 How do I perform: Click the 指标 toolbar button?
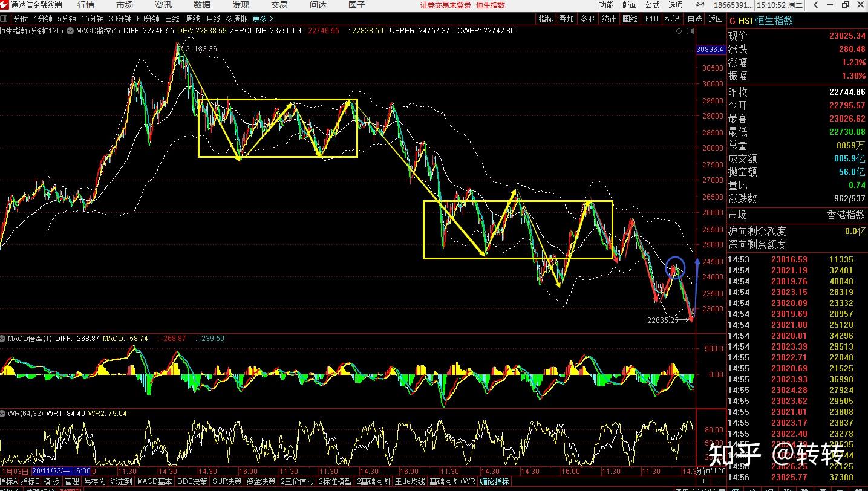coord(546,19)
